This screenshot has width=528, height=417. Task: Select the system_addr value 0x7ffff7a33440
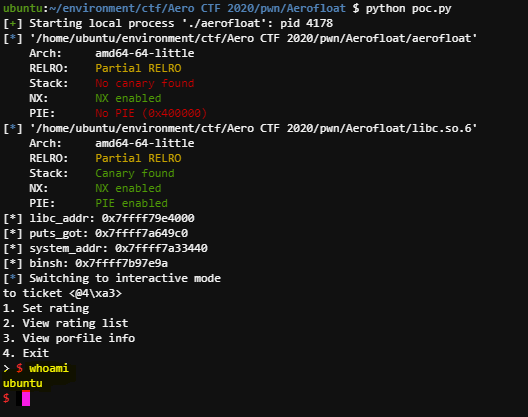(161, 248)
